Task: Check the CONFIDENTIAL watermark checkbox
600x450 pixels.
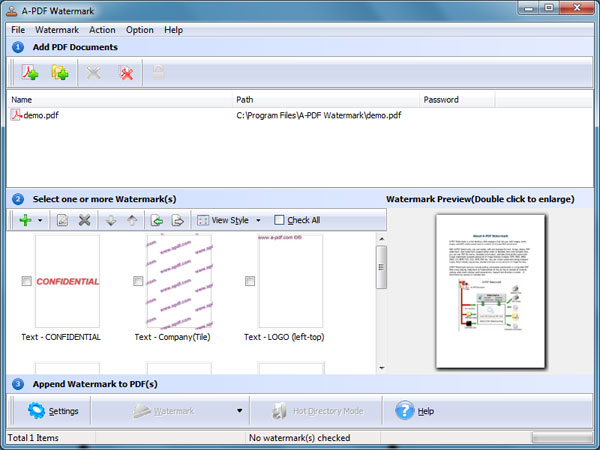Action: [x=26, y=281]
